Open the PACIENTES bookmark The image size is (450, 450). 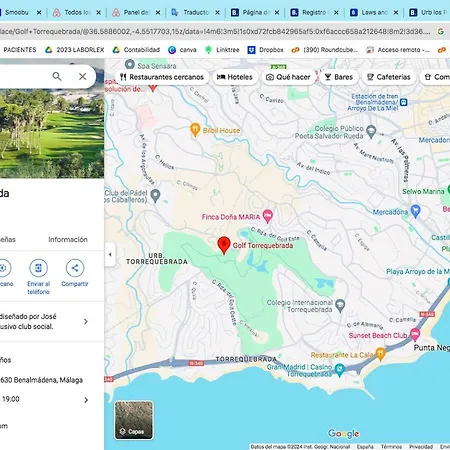pyautogui.click(x=19, y=50)
